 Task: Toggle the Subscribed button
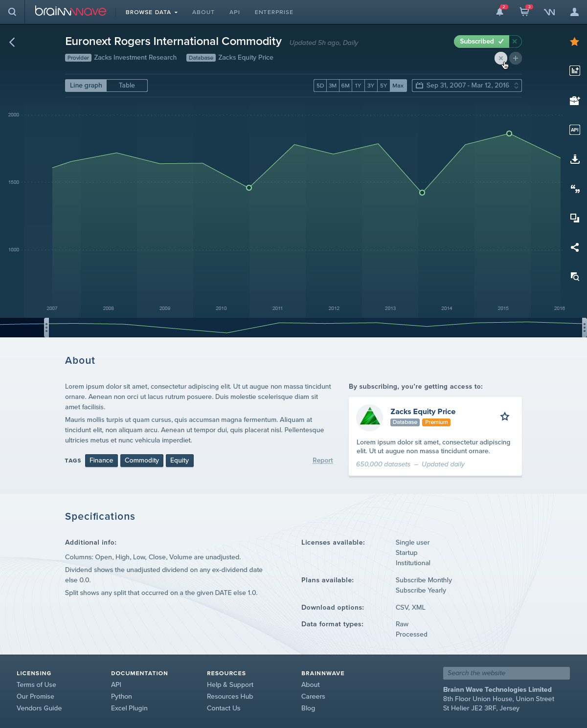tap(481, 42)
